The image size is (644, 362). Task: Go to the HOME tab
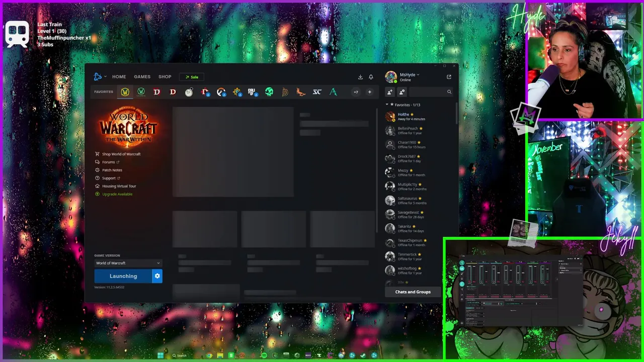[x=119, y=77]
